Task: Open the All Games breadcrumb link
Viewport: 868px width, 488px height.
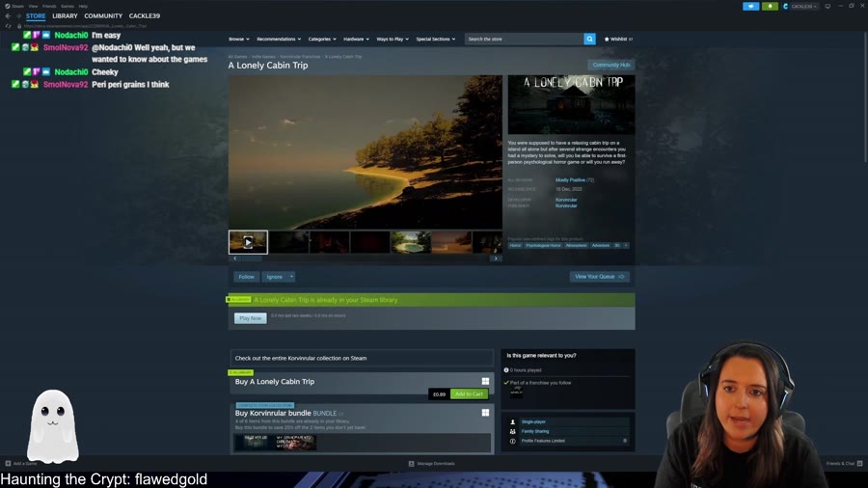Action: pyautogui.click(x=237, y=57)
